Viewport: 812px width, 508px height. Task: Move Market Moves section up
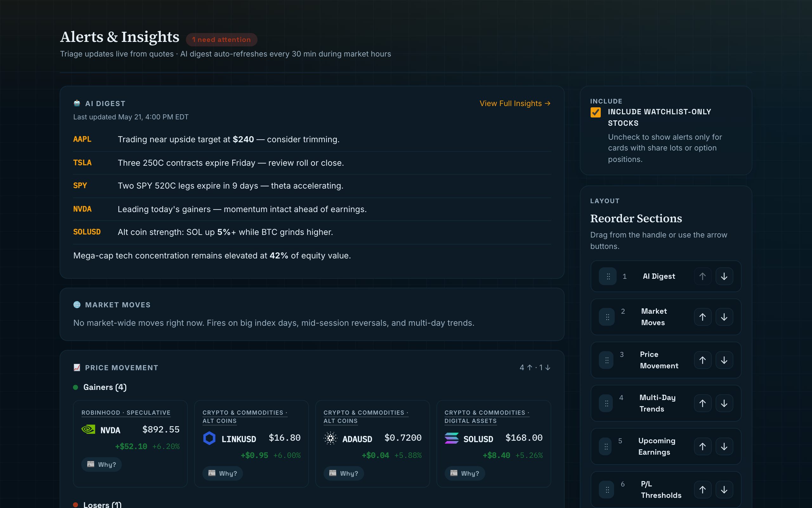702,317
